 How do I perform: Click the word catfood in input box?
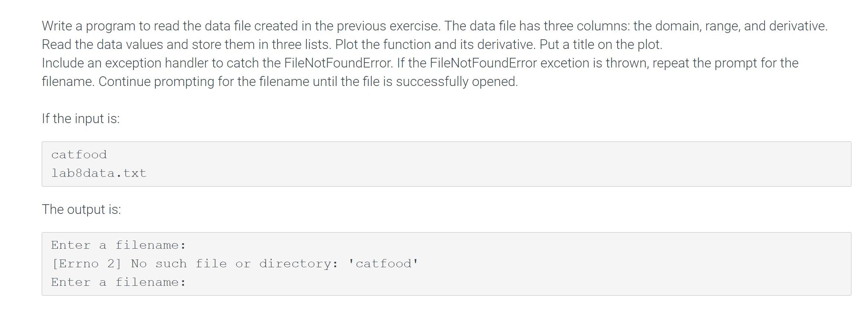[x=79, y=155]
